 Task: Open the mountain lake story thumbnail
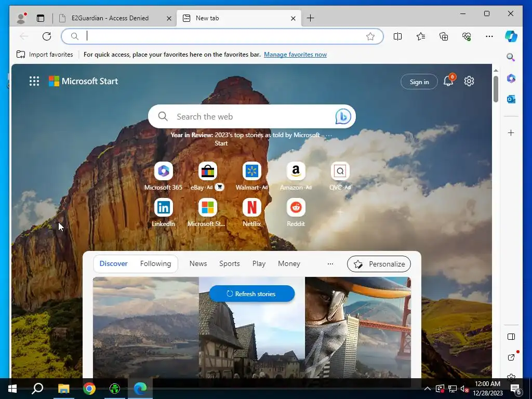[x=146, y=327]
